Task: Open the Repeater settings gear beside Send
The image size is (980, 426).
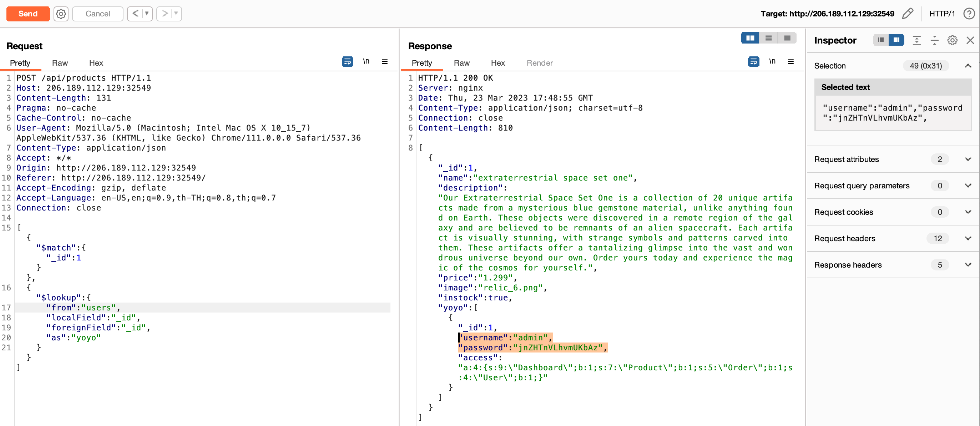Action: (x=61, y=14)
